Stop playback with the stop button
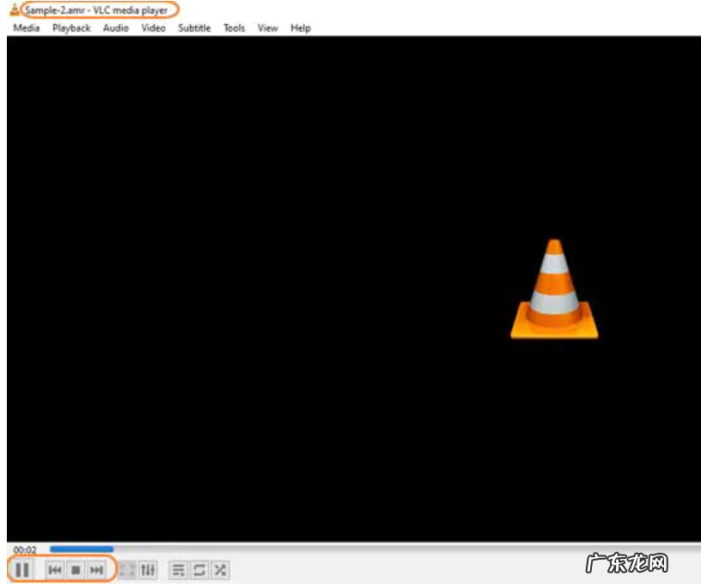This screenshot has width=701, height=588. pos(76,570)
